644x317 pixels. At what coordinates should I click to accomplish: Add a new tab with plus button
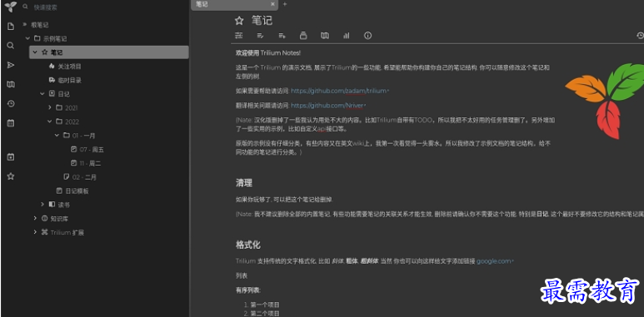285,4
